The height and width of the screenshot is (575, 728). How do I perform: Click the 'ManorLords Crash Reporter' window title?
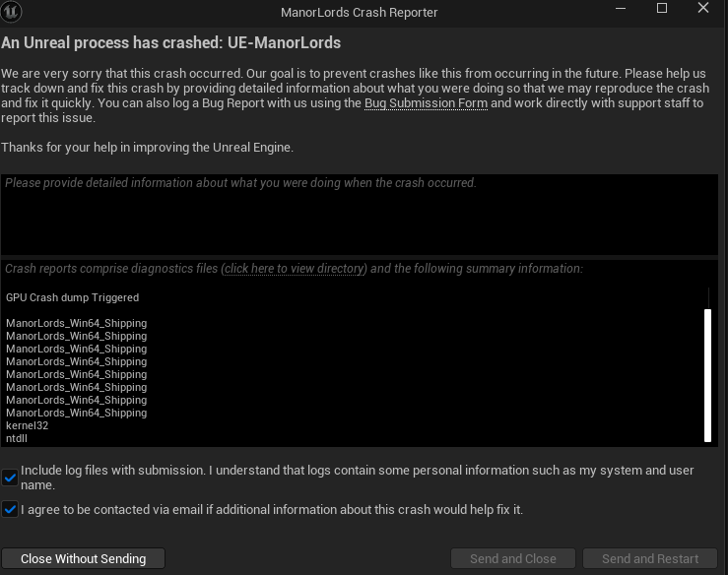360,13
